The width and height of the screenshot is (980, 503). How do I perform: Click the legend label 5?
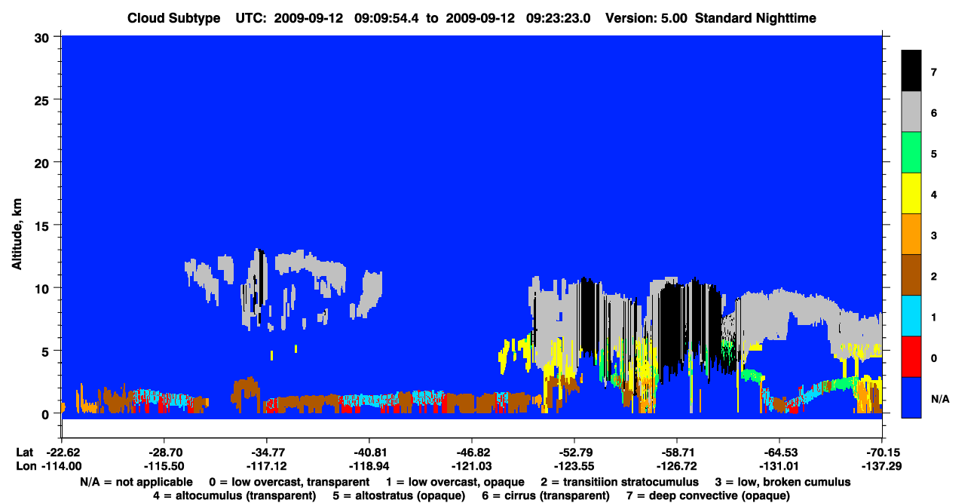pos(933,154)
